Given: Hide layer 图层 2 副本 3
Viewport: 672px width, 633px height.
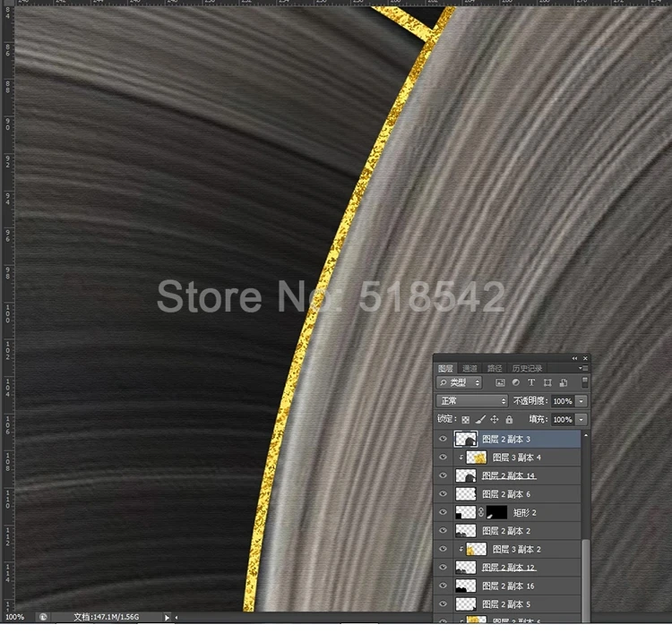Looking at the screenshot, I should (444, 439).
